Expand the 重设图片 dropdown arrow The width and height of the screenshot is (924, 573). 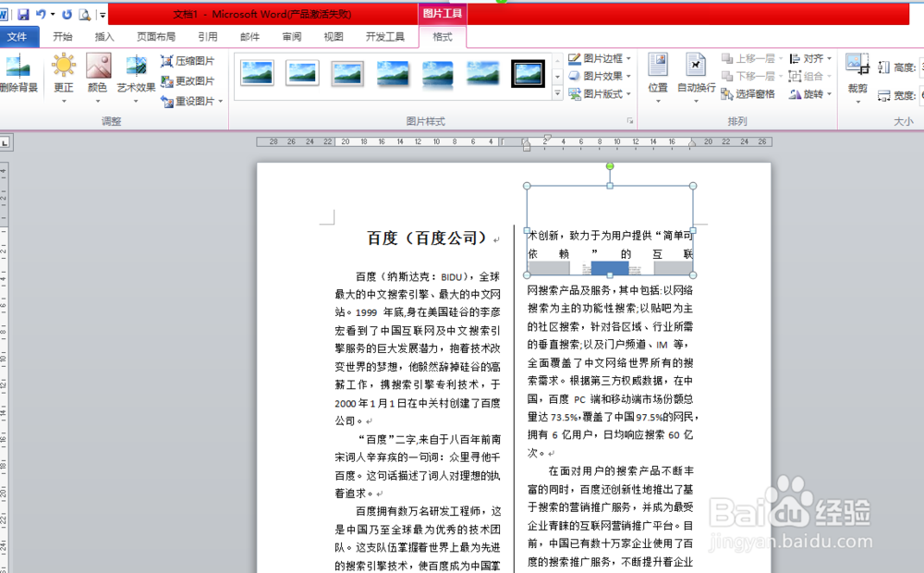(221, 102)
